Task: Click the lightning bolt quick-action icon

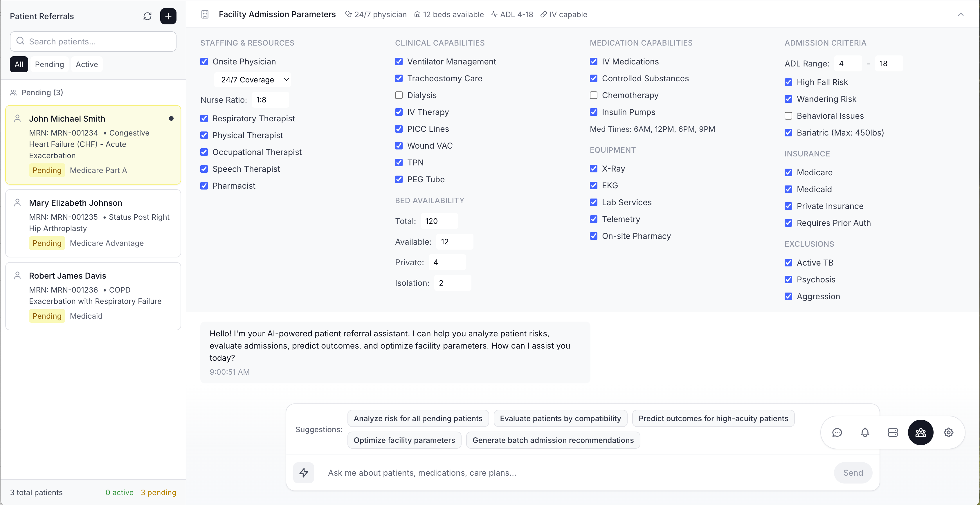Action: (x=304, y=473)
